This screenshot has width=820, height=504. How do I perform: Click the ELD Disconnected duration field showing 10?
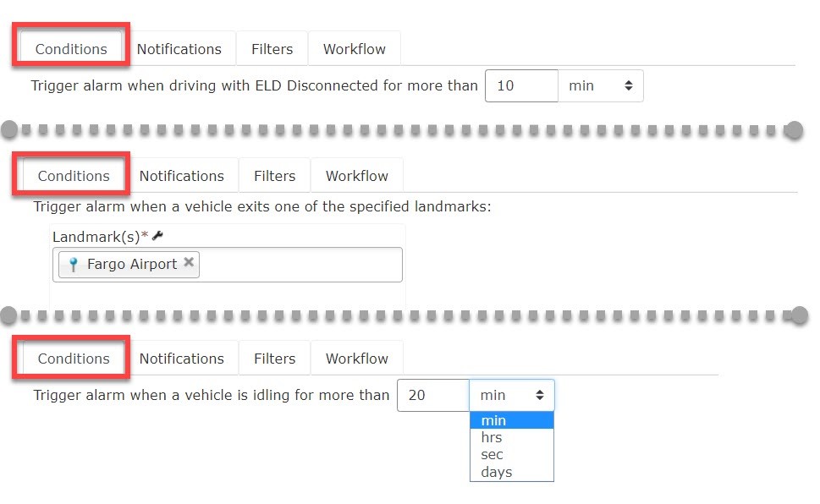click(x=521, y=86)
